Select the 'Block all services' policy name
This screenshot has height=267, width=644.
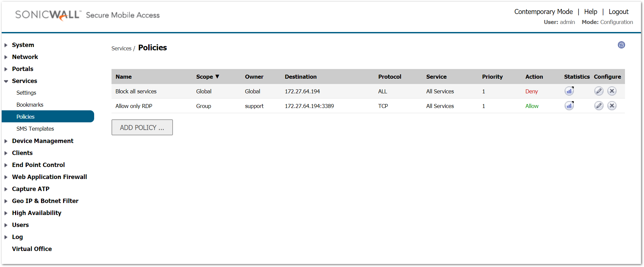136,91
